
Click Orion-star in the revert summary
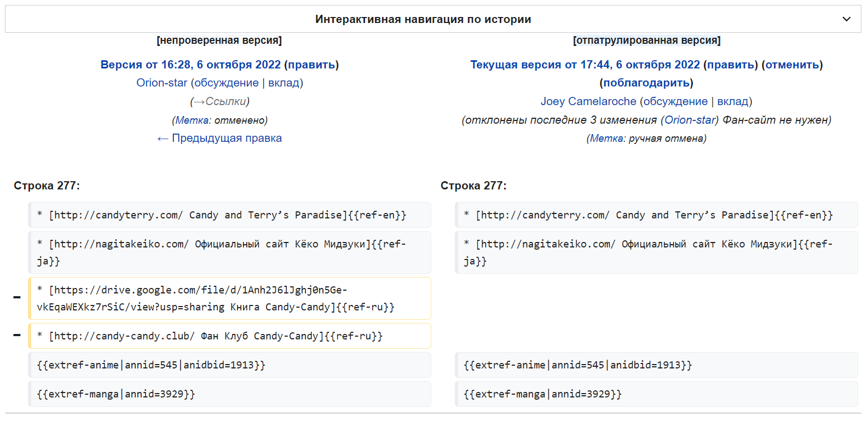tap(690, 120)
